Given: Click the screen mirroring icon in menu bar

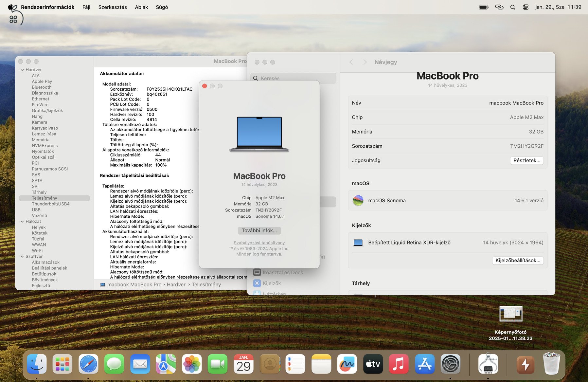Looking at the screenshot, I should [x=499, y=7].
